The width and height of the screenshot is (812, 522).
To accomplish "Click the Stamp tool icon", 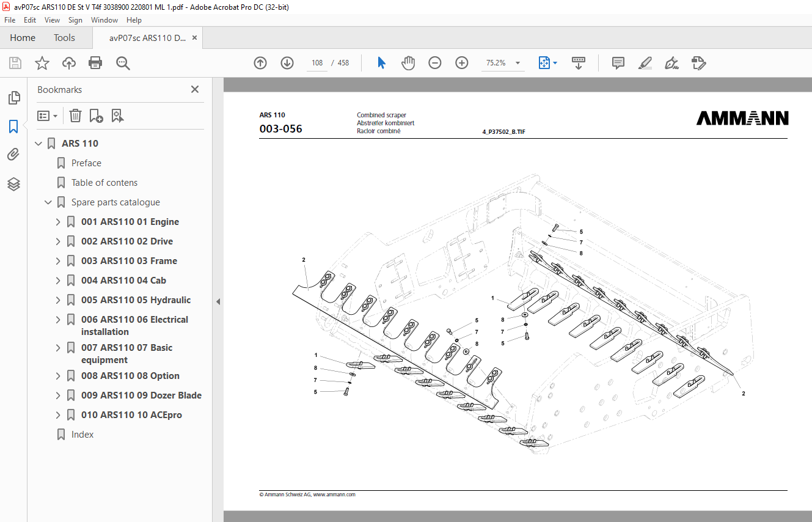I will click(x=698, y=63).
